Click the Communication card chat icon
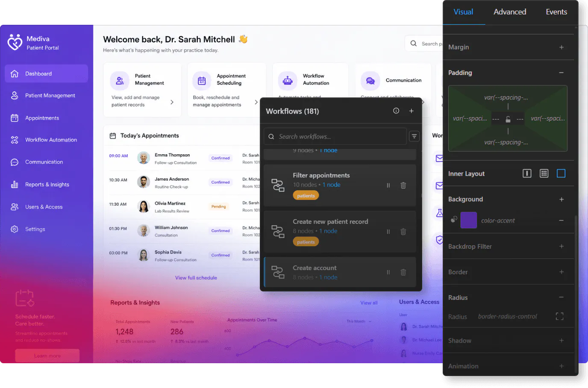Image resolution: width=588 pixels, height=388 pixels. point(370,80)
